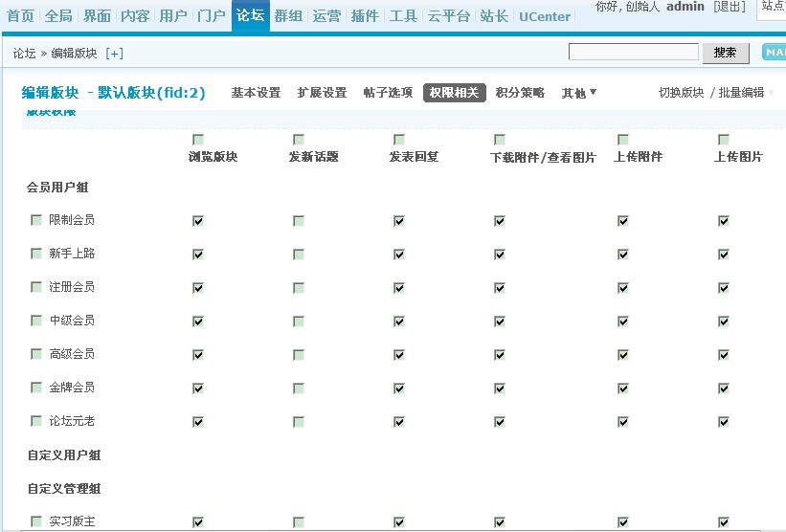Check the 论坛元老 row checkbox

(x=36, y=421)
